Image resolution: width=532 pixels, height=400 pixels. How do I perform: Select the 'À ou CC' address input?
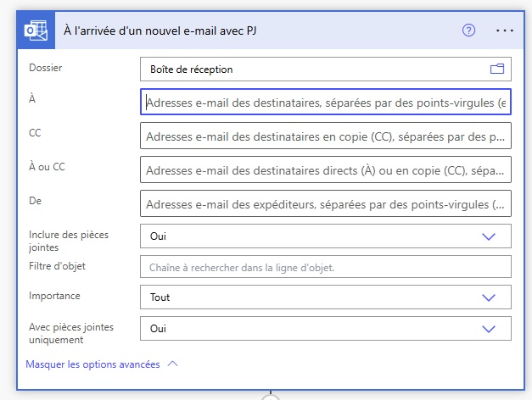pos(325,169)
